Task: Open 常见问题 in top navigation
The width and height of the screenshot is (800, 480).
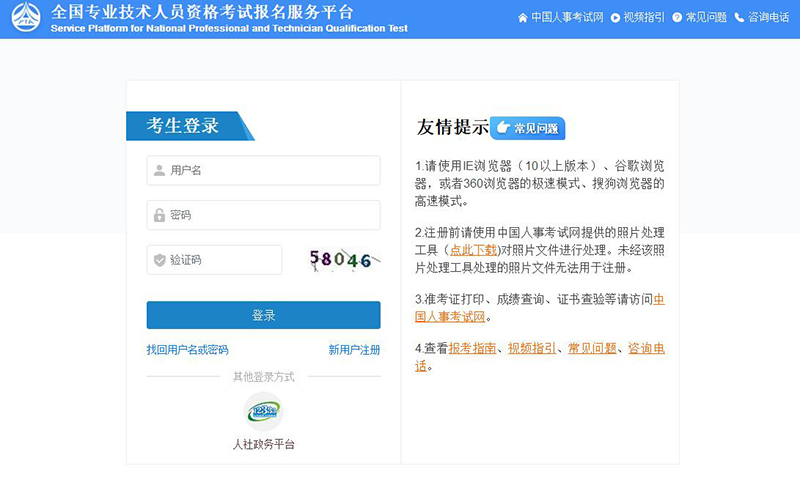Action: pyautogui.click(x=706, y=18)
